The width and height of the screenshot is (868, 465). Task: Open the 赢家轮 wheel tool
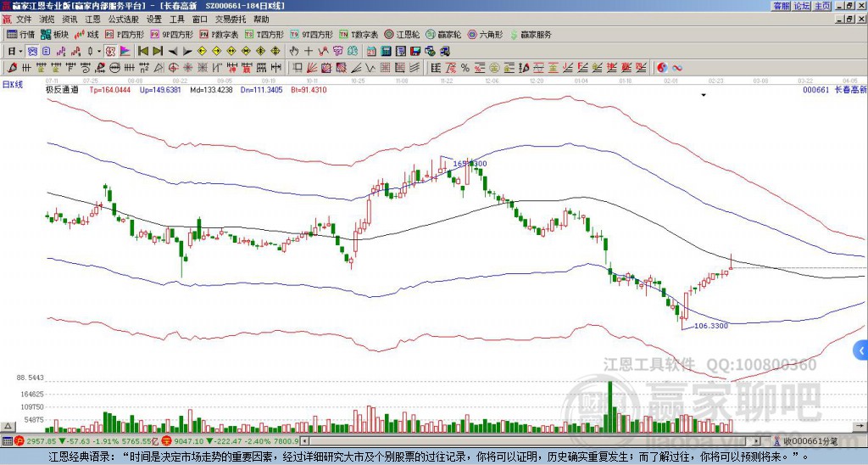coord(443,34)
